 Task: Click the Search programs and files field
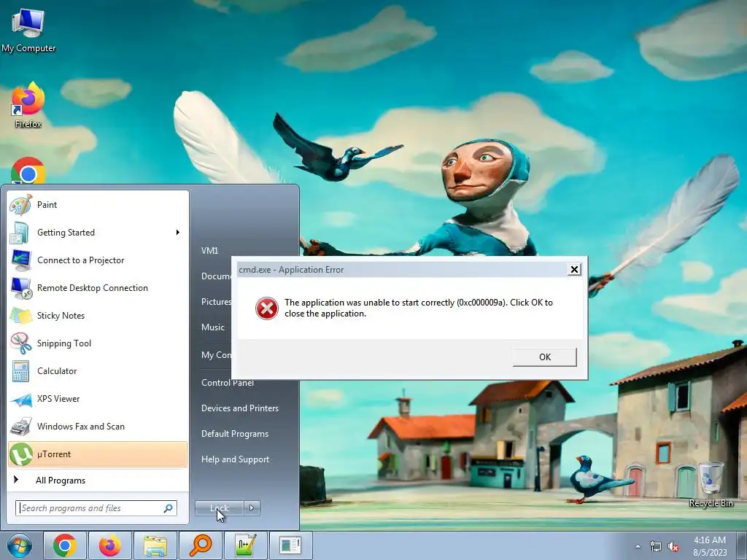(96, 508)
